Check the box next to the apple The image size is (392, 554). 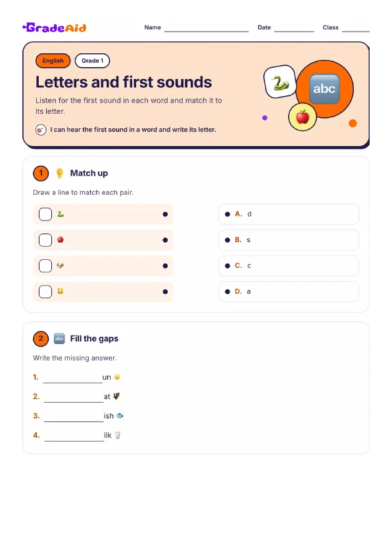(45, 240)
